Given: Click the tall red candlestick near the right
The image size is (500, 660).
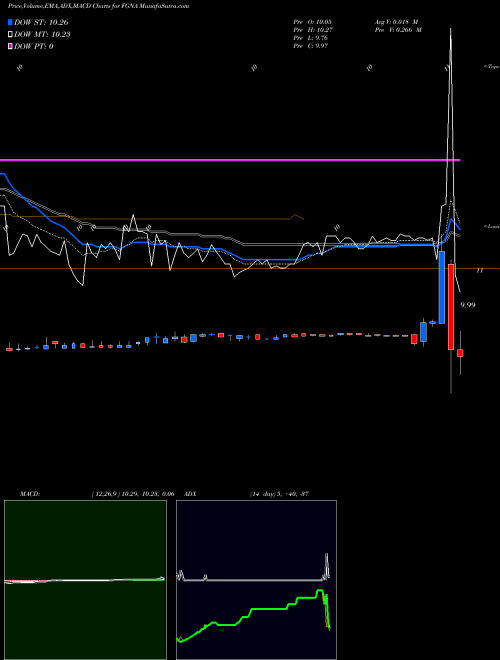Looking at the screenshot, I should tap(451, 306).
